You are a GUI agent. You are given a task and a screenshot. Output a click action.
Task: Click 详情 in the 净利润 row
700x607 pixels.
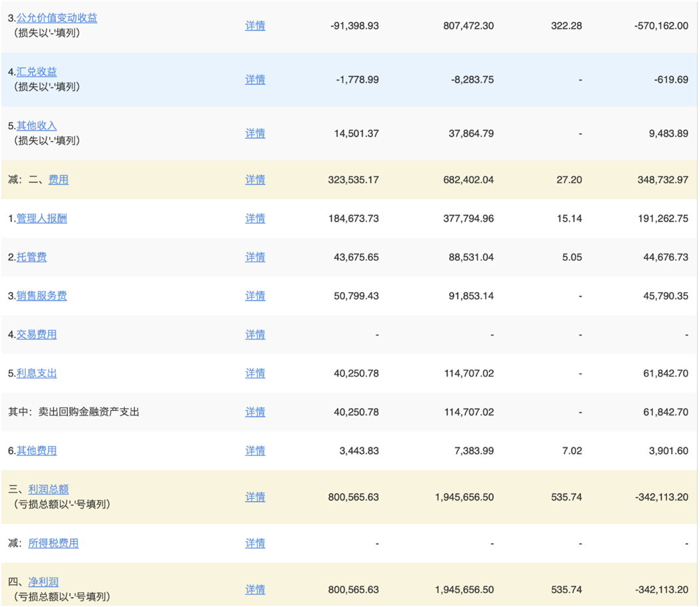click(x=255, y=590)
